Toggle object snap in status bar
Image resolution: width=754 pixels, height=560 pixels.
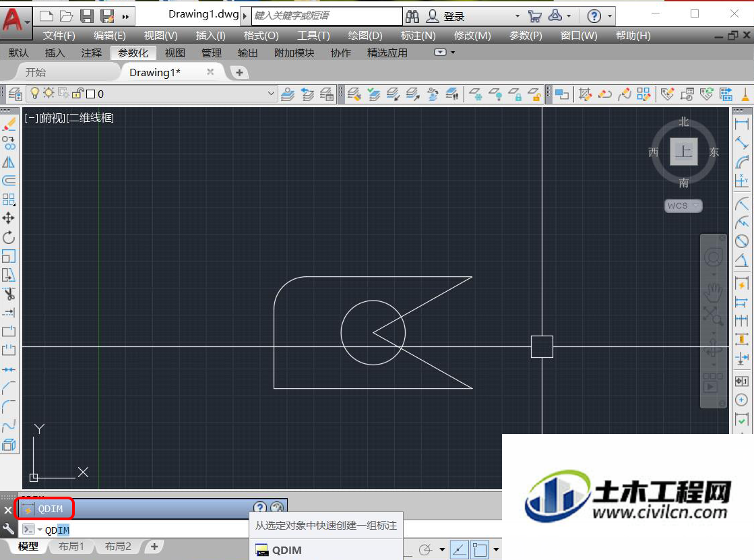pos(480,549)
